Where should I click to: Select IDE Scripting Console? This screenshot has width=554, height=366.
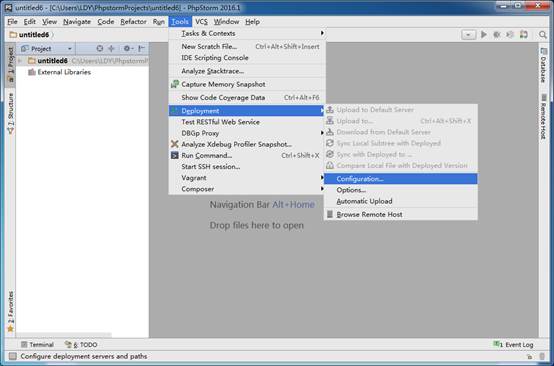247,58
